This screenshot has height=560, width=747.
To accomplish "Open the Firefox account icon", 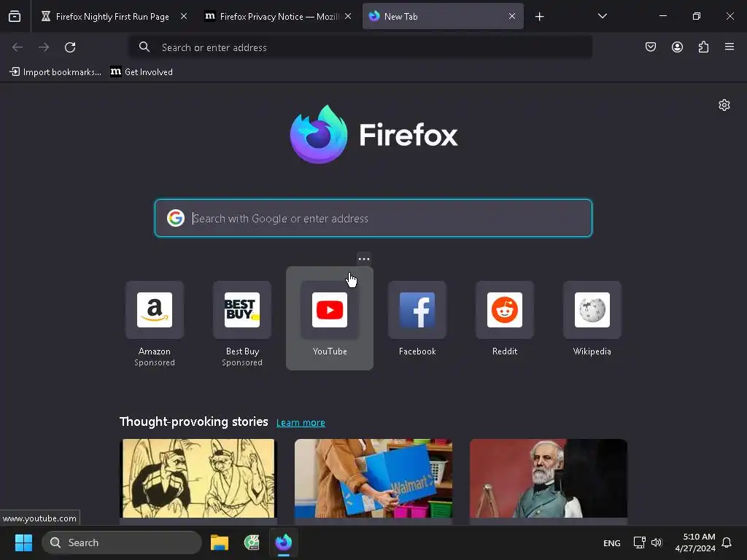I will point(677,47).
